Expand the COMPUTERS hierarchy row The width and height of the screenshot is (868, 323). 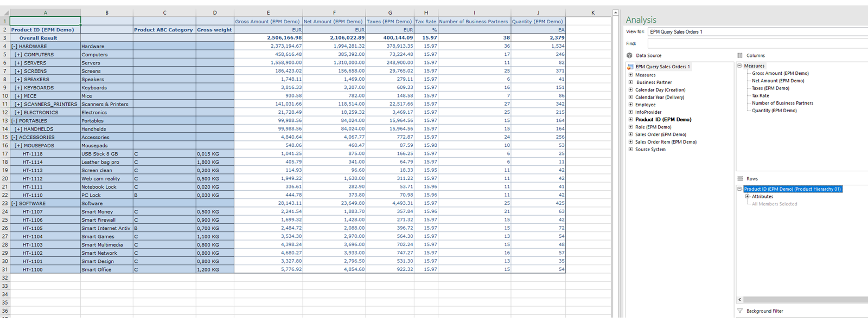[18, 55]
